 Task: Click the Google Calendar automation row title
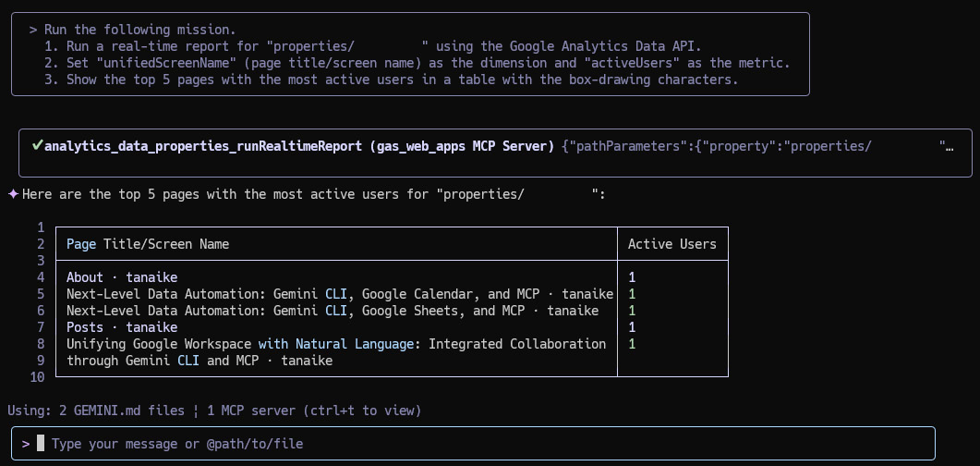click(x=340, y=294)
